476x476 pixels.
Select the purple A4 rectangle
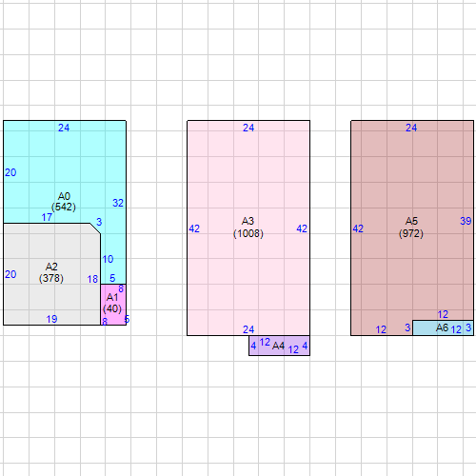click(279, 346)
